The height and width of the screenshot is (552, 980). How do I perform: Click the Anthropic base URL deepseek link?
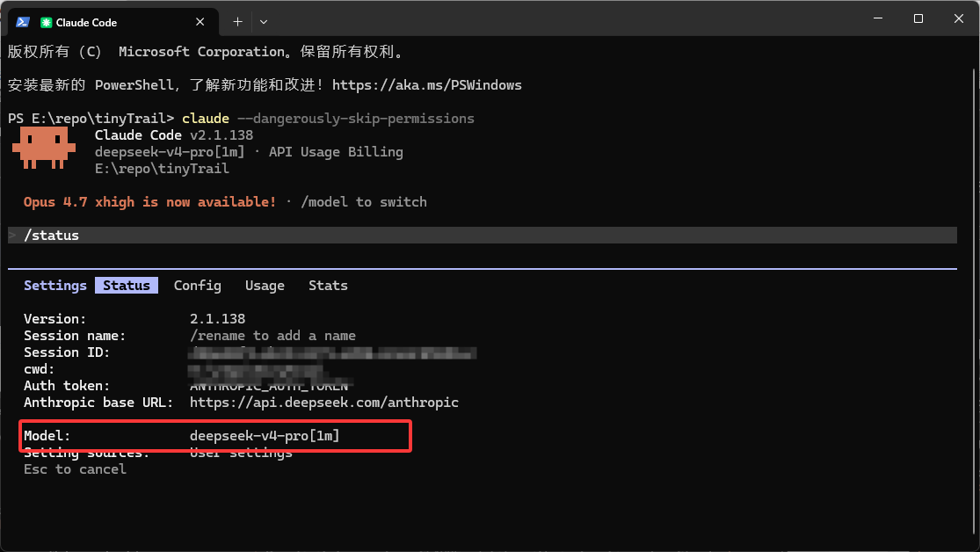pyautogui.click(x=324, y=403)
